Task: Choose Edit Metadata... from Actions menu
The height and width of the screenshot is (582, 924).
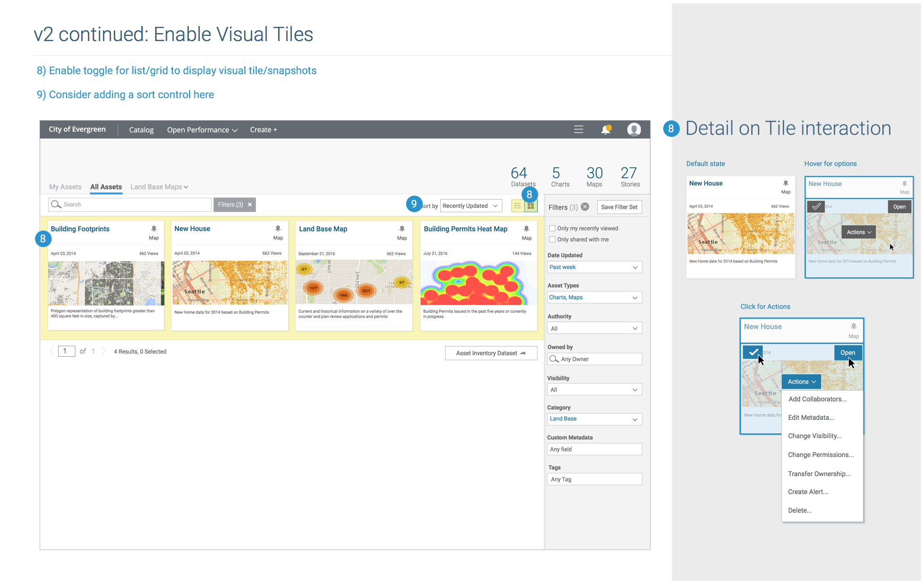Action: click(811, 418)
